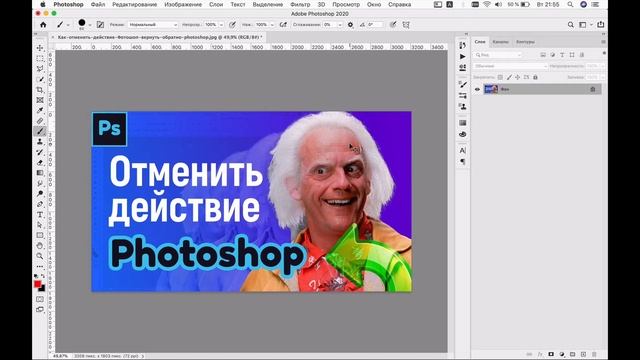Select the Hand tool
The height and width of the screenshot is (360, 640).
coord(40,246)
